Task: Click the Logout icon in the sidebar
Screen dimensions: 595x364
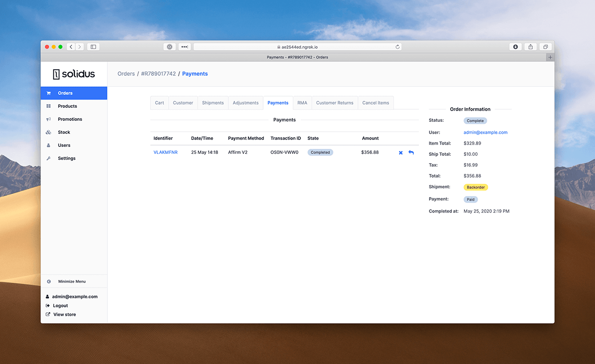Action: (x=47, y=305)
